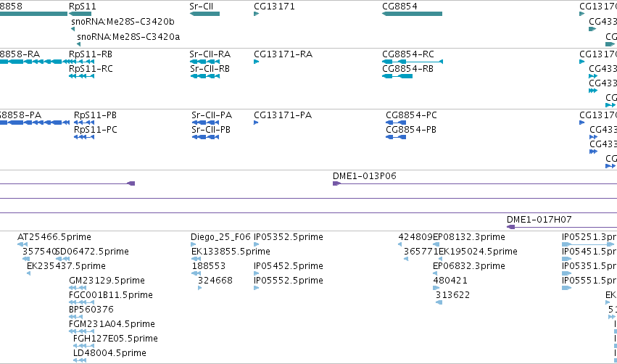Image resolution: width=617 pixels, height=364 pixels.
Task: Click the RpS11-RB transcript glyph
Action: [81, 62]
